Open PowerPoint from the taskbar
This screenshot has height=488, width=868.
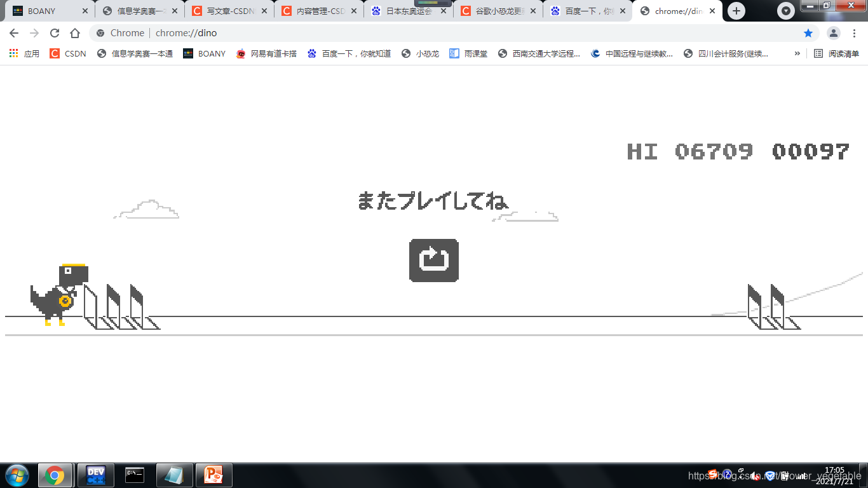point(214,475)
